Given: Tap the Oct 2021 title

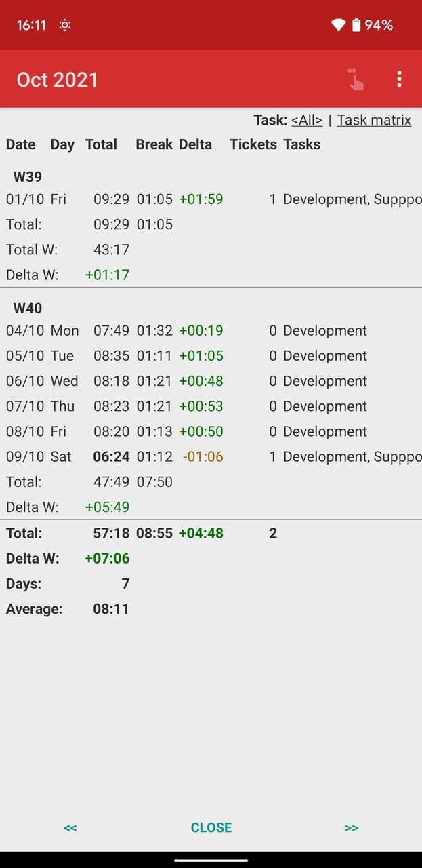Looking at the screenshot, I should pos(58,79).
